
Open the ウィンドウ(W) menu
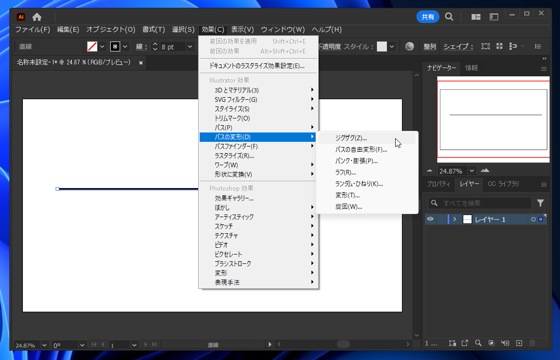283,30
